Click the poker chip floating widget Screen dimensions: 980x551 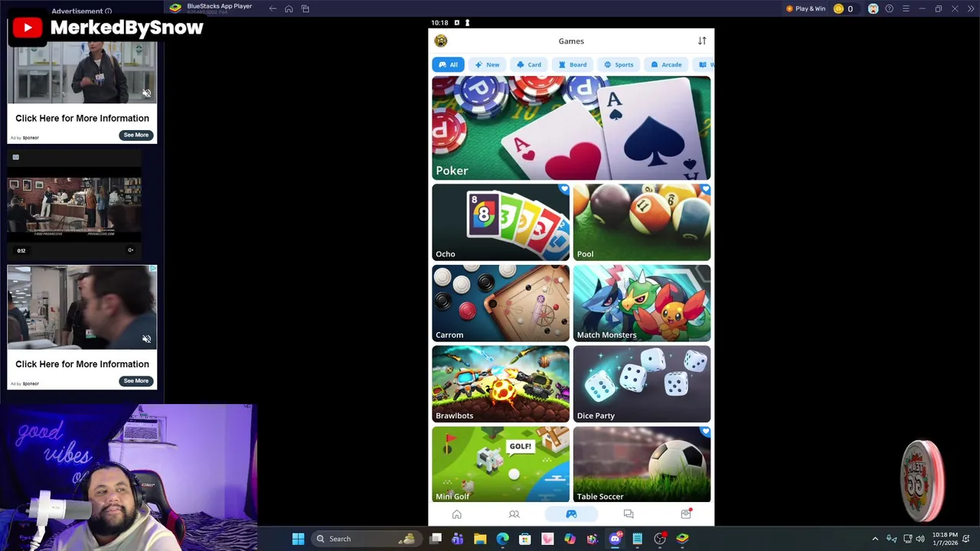[923, 480]
